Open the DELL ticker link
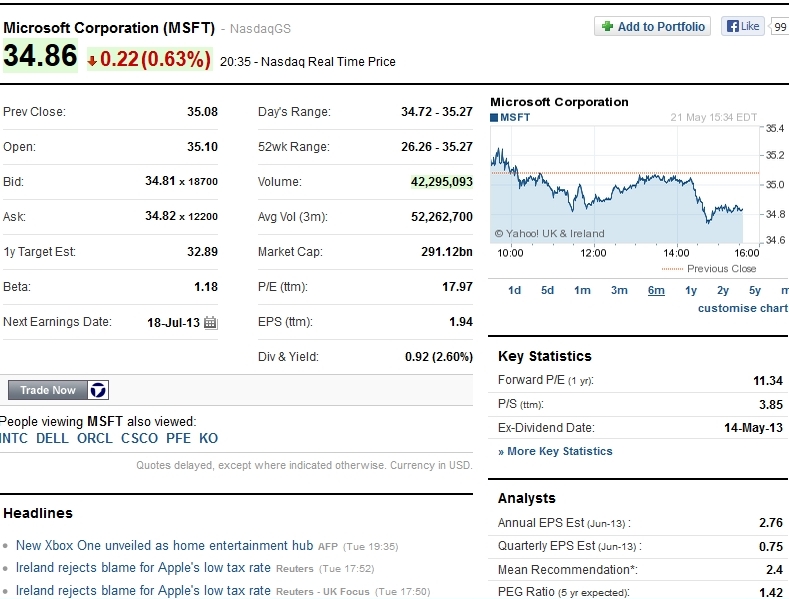The image size is (789, 599). pos(52,438)
